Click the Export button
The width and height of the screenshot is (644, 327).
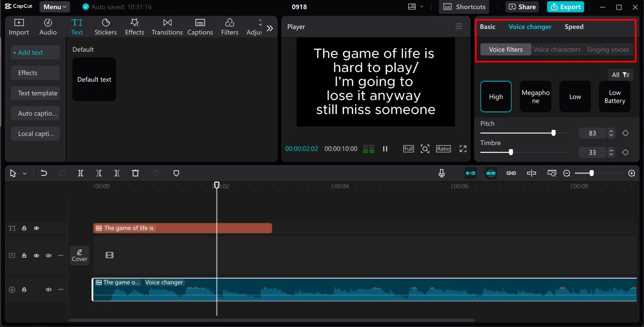[x=566, y=7]
